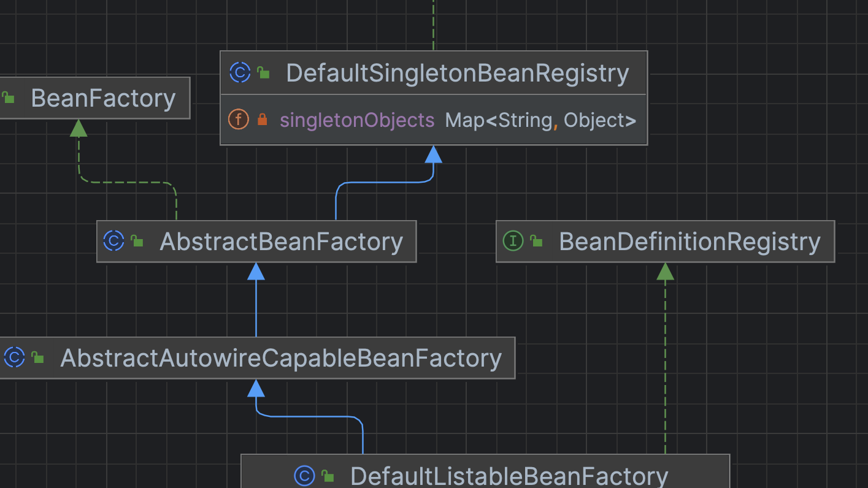This screenshot has height=488, width=868.
Task: Click the singletonObjects field icon
Action: point(239,120)
